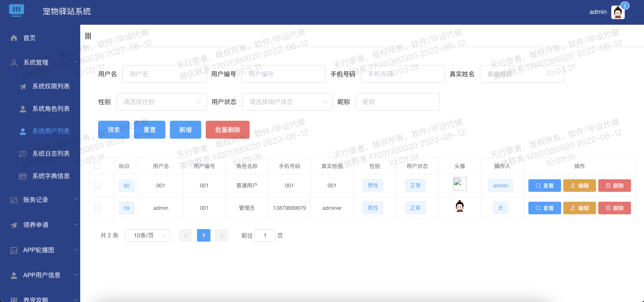Click the 账务记录 ledger icon

14,200
